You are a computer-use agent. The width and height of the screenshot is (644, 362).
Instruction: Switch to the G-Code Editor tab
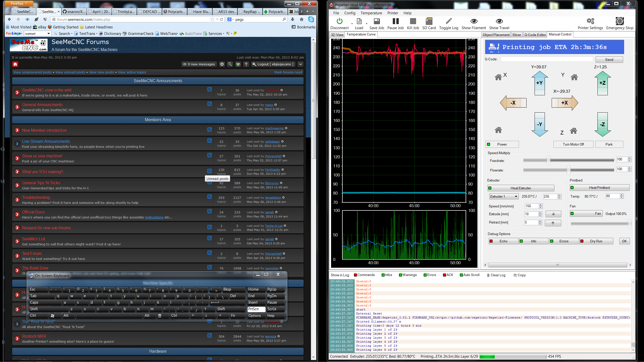535,35
